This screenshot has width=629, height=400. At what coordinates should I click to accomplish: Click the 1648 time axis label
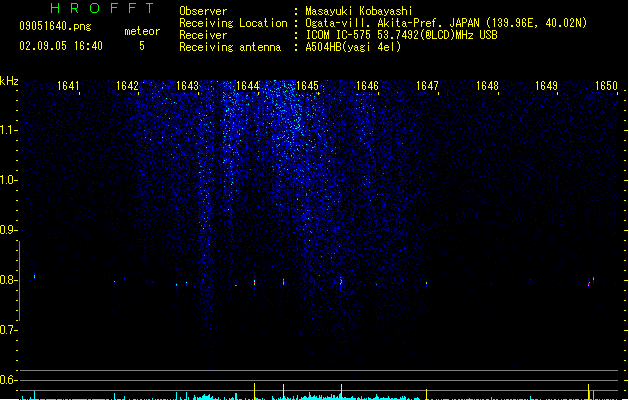coord(487,86)
